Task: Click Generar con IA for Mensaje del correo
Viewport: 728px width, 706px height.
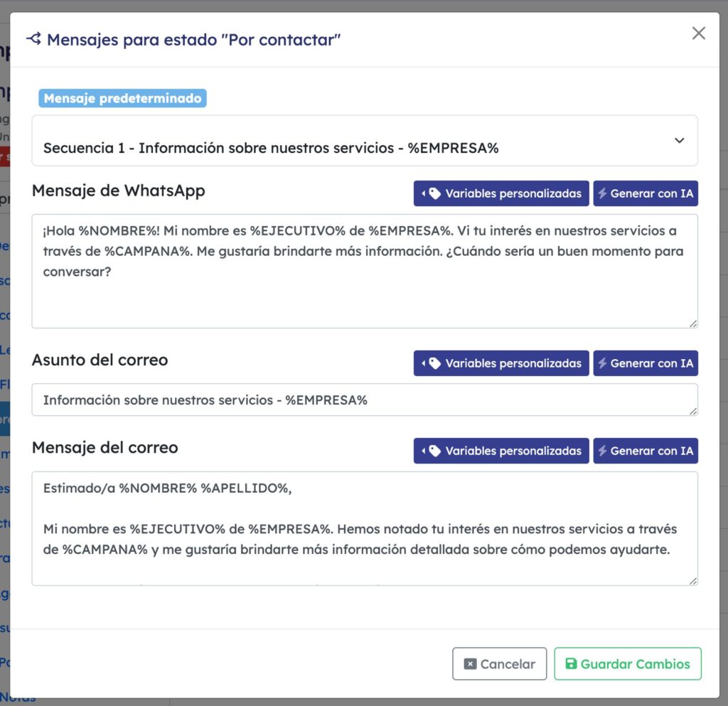Action: tap(646, 451)
